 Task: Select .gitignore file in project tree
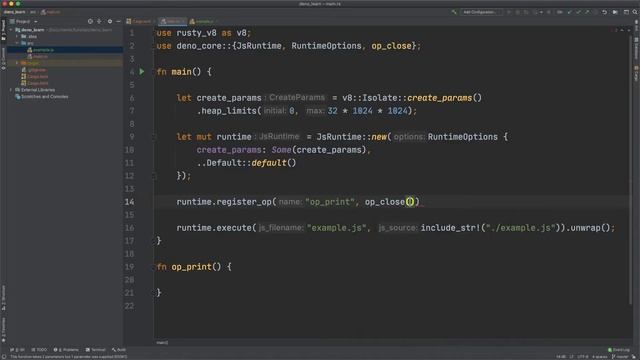click(34, 70)
